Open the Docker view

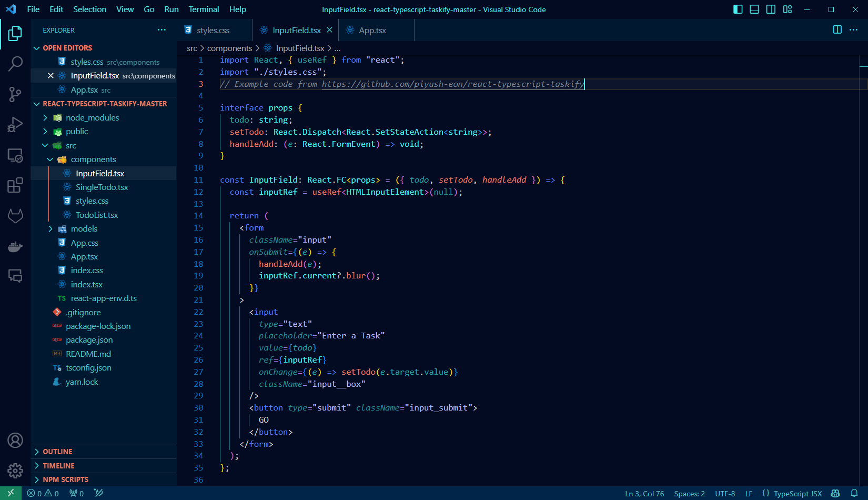pyautogui.click(x=15, y=246)
